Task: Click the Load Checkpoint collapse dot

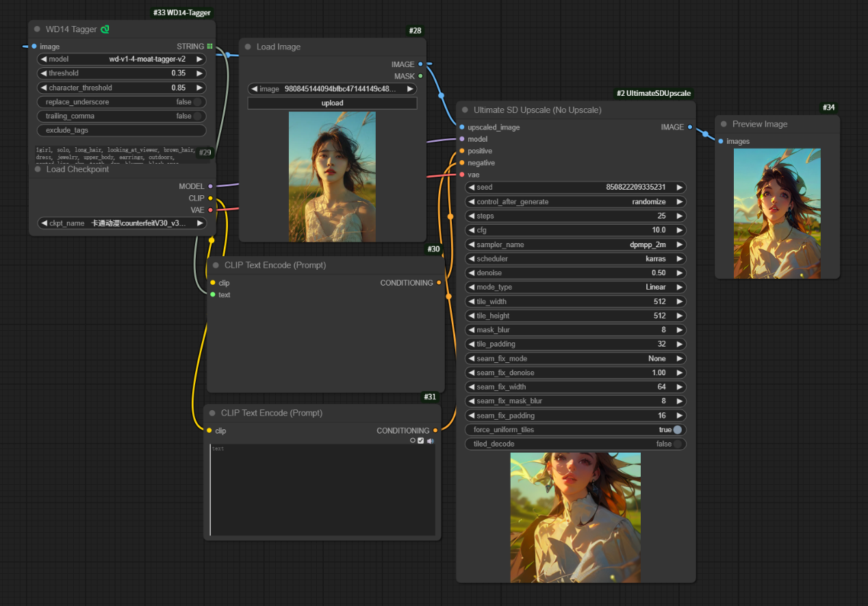Action: click(x=37, y=169)
